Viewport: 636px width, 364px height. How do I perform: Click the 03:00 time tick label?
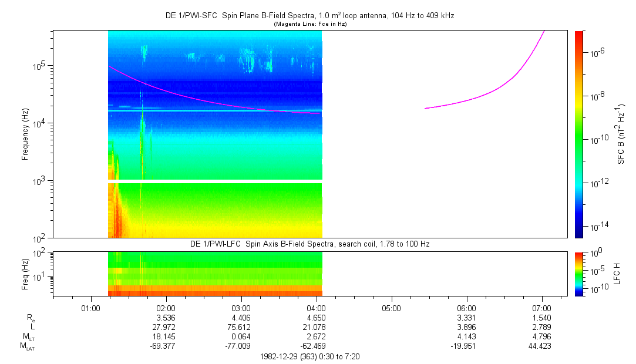pyautogui.click(x=241, y=308)
